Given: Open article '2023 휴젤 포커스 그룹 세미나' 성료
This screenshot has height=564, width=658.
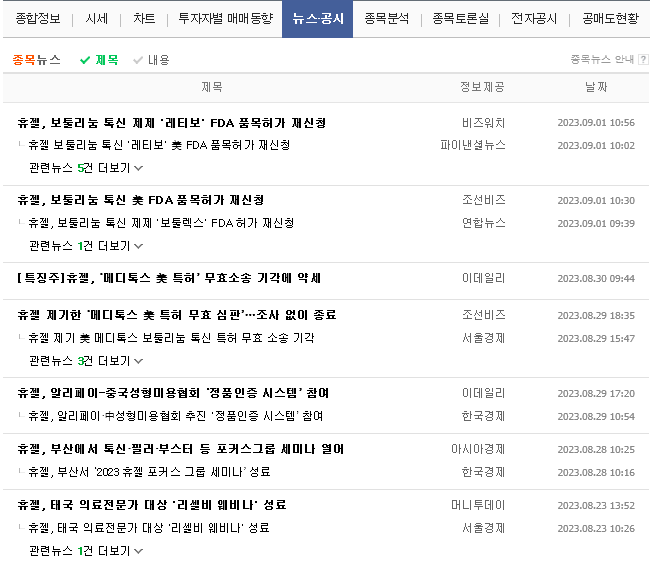Looking at the screenshot, I should [x=149, y=472].
